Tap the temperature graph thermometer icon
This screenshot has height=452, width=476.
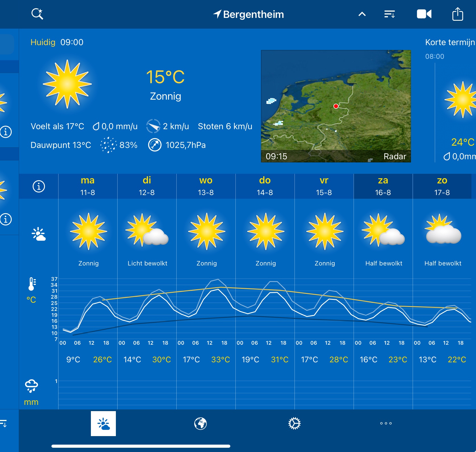pos(32,284)
